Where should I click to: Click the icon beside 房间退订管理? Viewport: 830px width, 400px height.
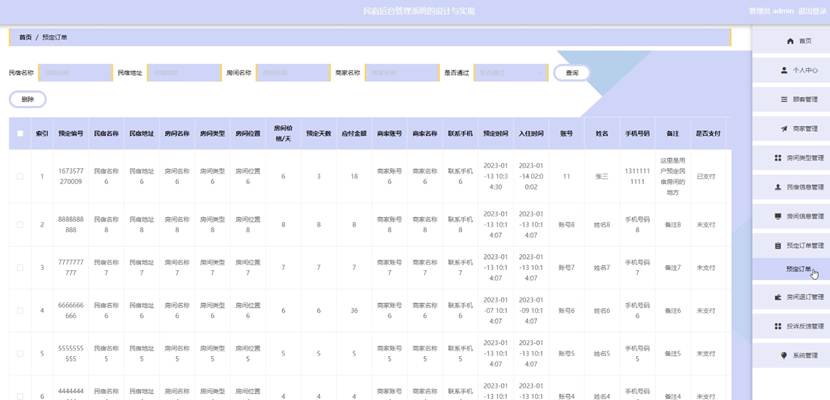pos(778,297)
